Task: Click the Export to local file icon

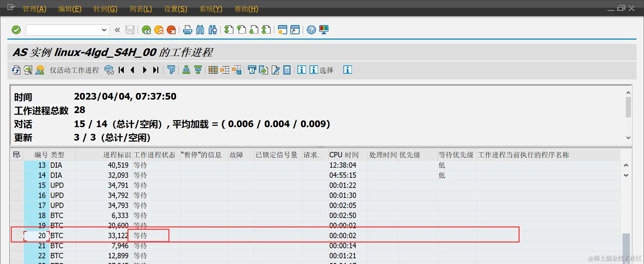Action: point(264,70)
